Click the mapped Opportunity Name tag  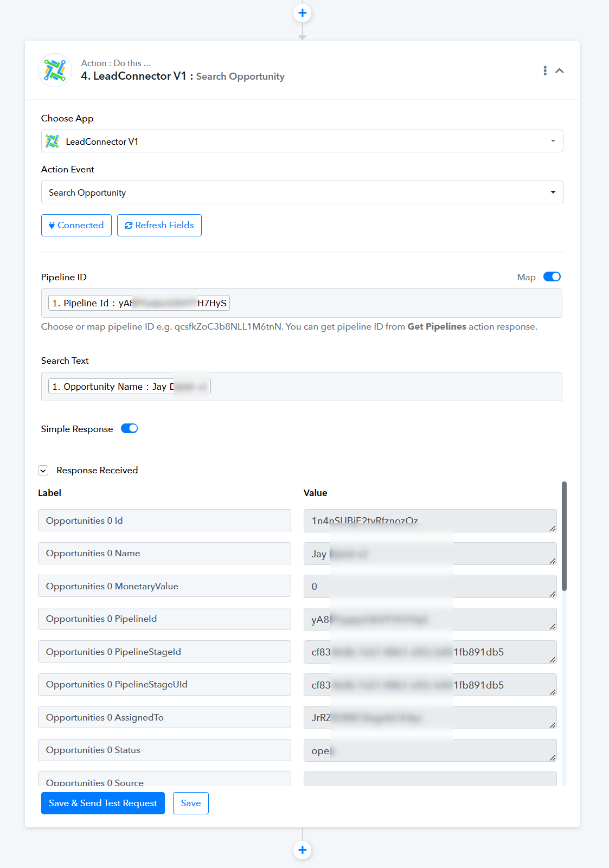pos(129,387)
